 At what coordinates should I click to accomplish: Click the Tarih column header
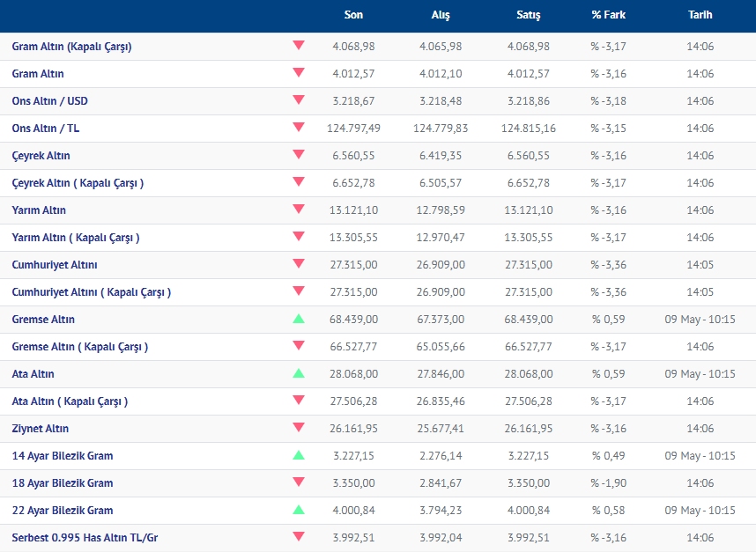pyautogui.click(x=700, y=15)
